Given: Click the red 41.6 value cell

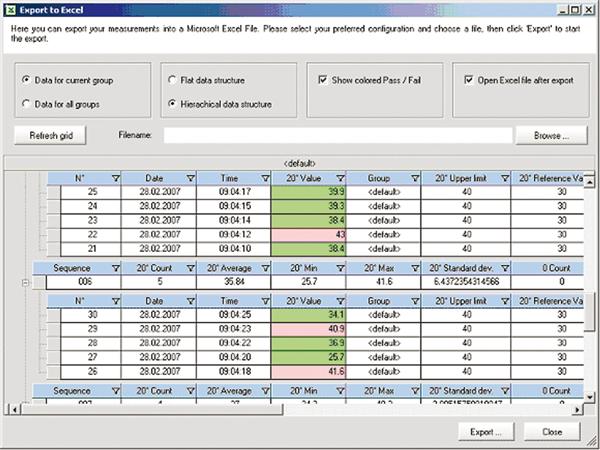Looking at the screenshot, I should tap(311, 369).
